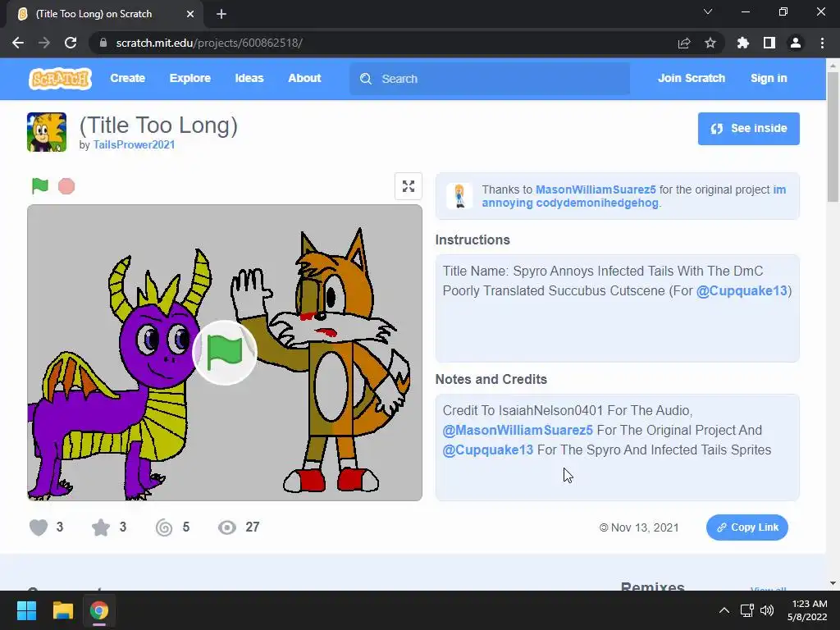Open the original project 'im annoying codydemonihedgehog'
This screenshot has width=840, height=630.
point(634,197)
